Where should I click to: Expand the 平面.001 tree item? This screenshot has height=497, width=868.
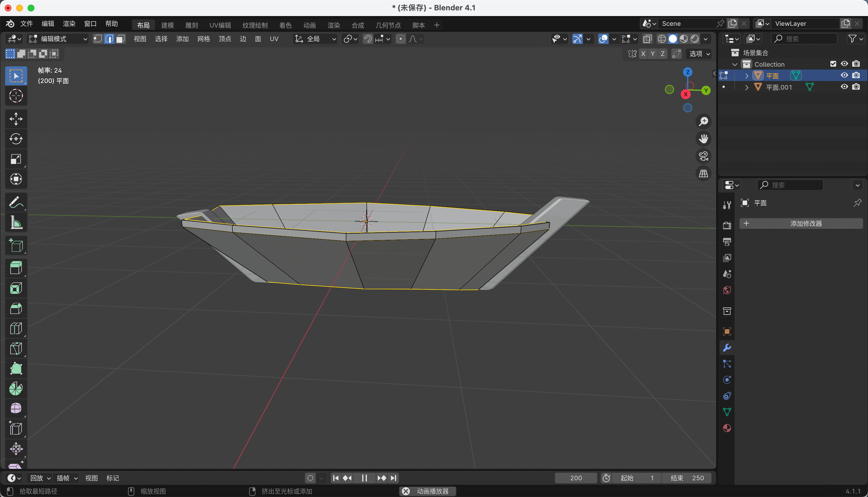coord(747,87)
